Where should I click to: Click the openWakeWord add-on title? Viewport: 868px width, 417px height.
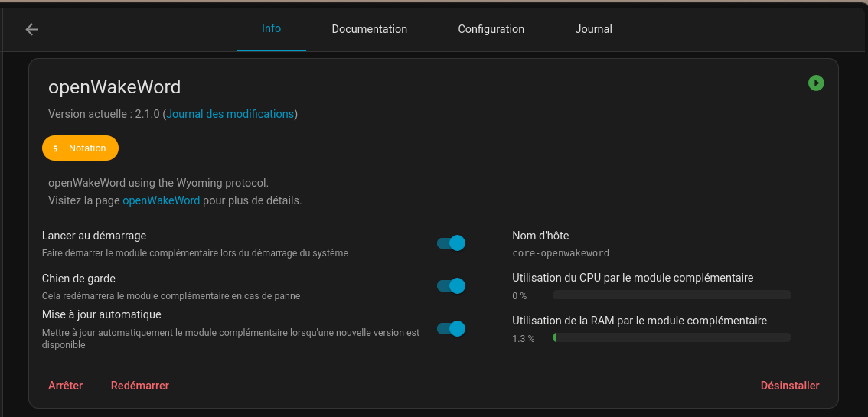(114, 86)
